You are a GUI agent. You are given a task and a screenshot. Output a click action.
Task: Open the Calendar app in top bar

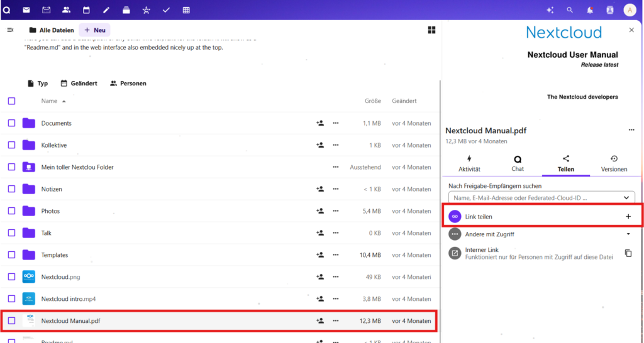point(86,10)
